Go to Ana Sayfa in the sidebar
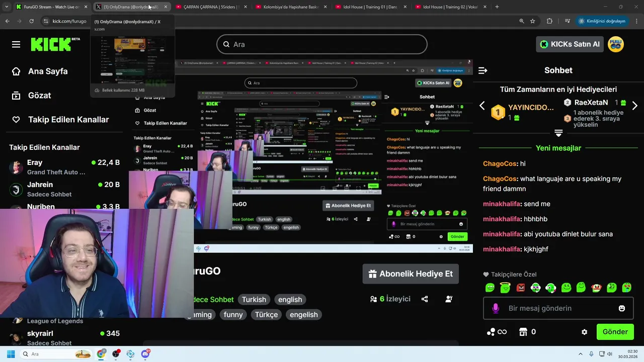The height and width of the screenshot is (362, 644). pyautogui.click(x=40, y=71)
